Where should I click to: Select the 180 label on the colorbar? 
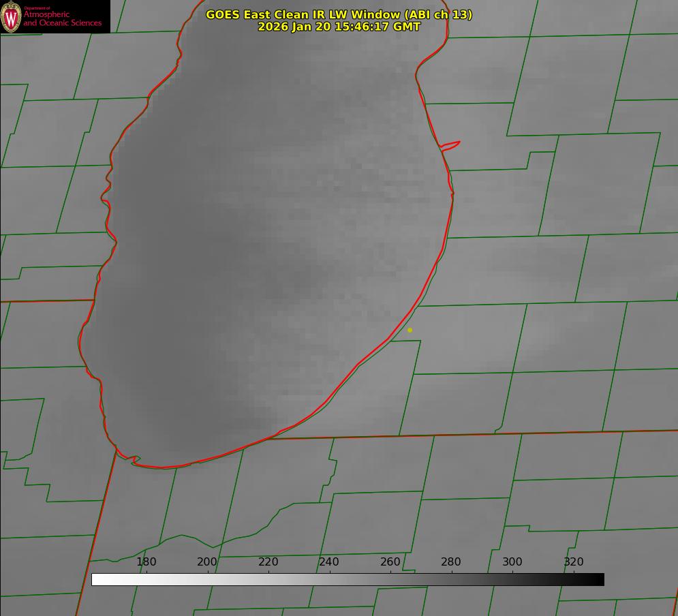click(x=147, y=561)
